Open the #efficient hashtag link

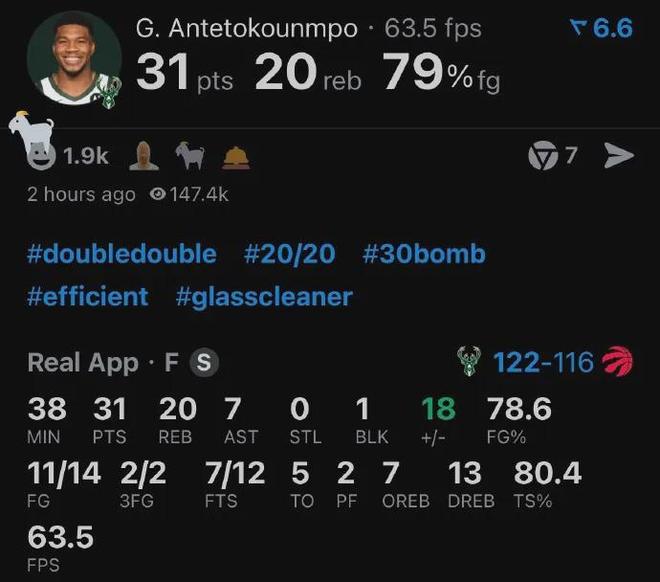pyautogui.click(x=88, y=296)
